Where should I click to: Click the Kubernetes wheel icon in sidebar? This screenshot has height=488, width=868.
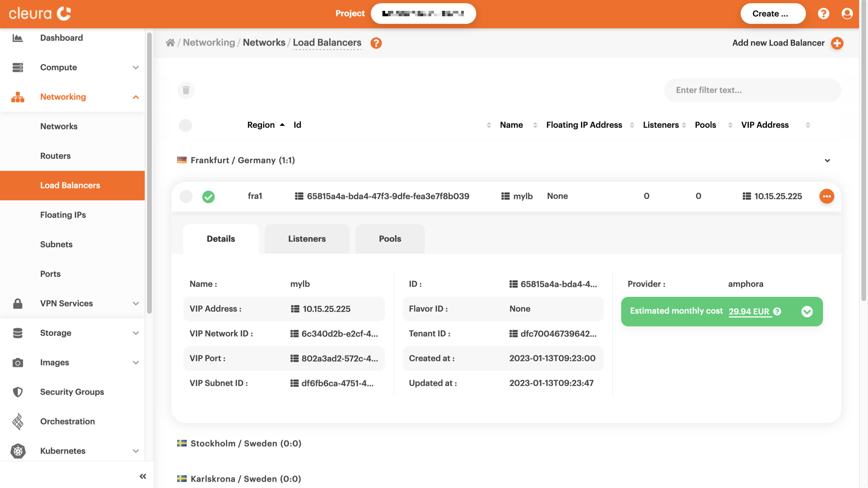click(x=18, y=450)
